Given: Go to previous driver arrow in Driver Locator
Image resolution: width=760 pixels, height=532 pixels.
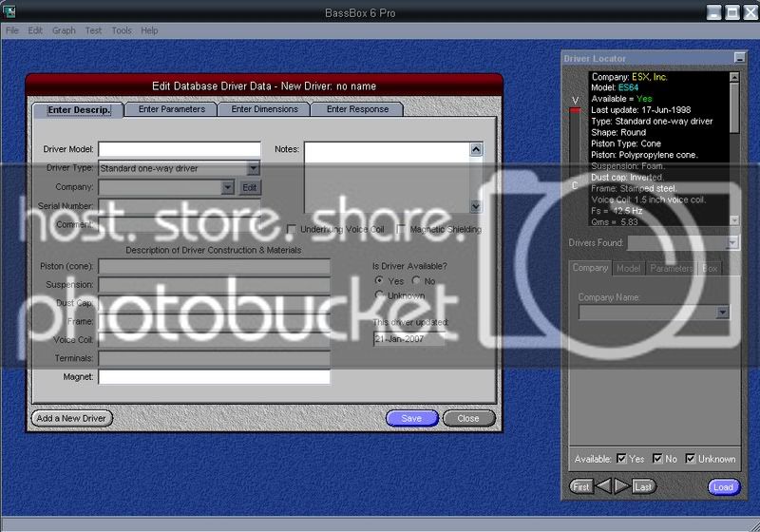Looking at the screenshot, I should tap(603, 486).
